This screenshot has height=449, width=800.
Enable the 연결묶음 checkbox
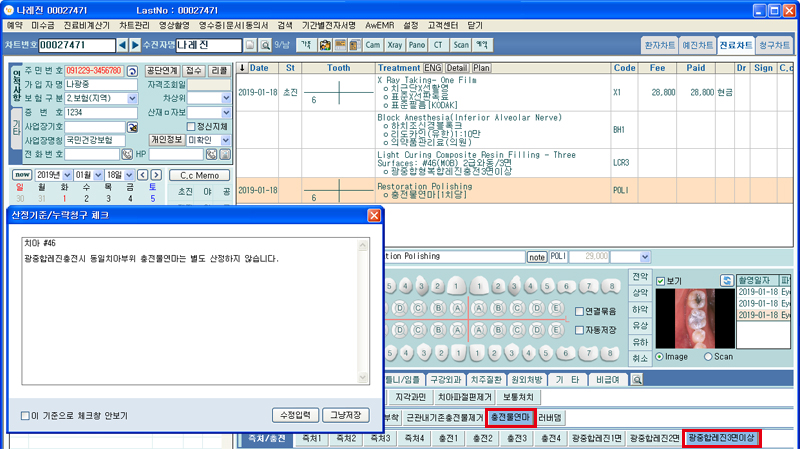tap(581, 311)
